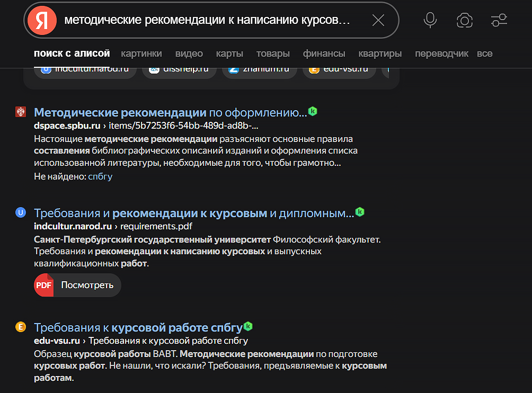Activate voice search with the microphone icon
The width and height of the screenshot is (532, 393).
(x=430, y=20)
